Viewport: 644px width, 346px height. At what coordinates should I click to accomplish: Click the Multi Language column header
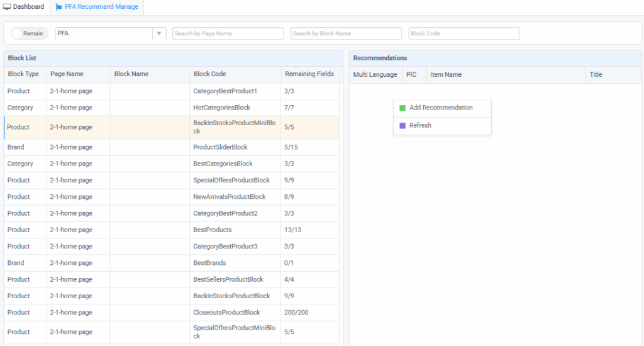point(375,75)
